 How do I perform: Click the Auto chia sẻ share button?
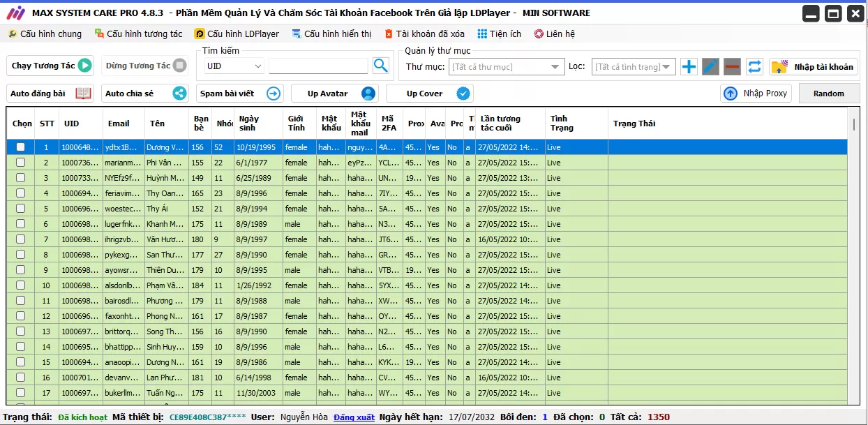(146, 94)
